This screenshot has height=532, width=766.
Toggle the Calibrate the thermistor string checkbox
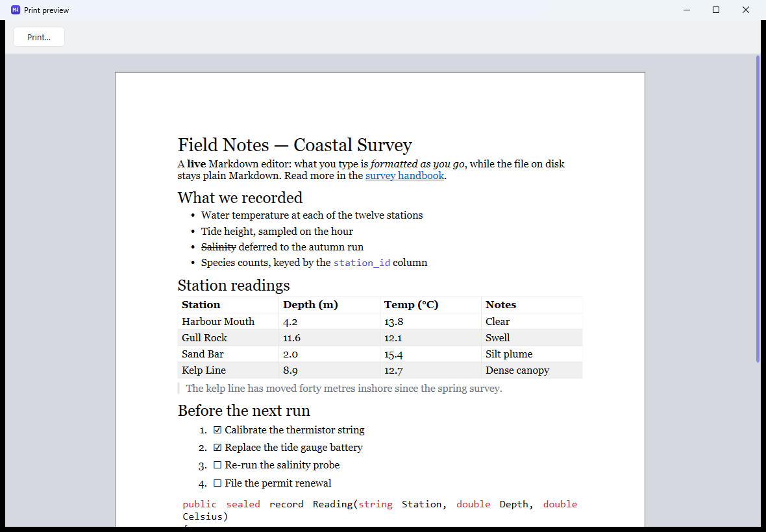[x=217, y=430]
